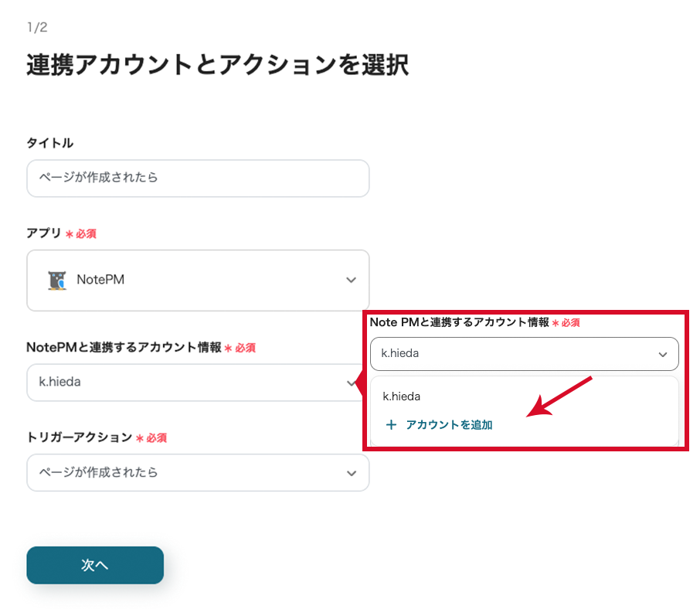Expand the app selector chevron
Image resolution: width=700 pixels, height=609 pixels.
[352, 280]
